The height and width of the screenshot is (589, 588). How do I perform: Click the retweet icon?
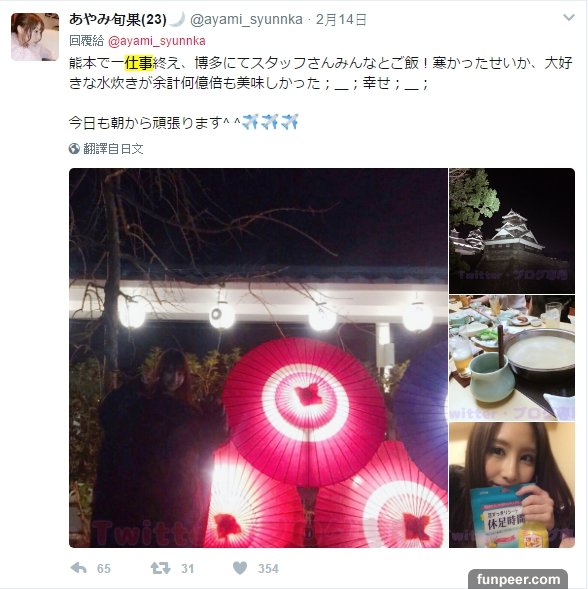[160, 568]
